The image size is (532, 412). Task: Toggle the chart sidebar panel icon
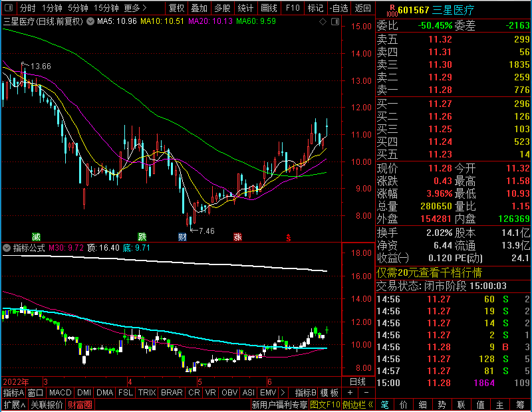pos(335,22)
